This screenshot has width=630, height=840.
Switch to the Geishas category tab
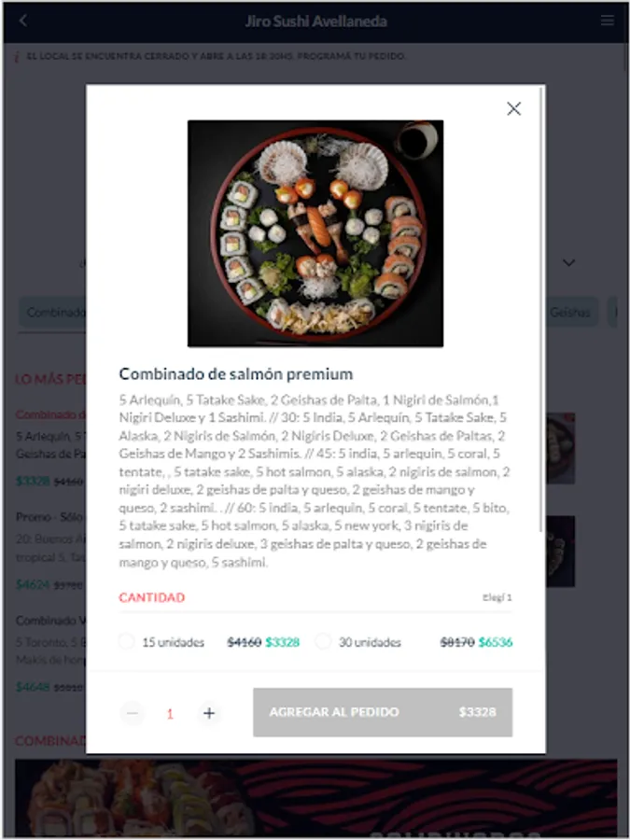click(x=571, y=312)
